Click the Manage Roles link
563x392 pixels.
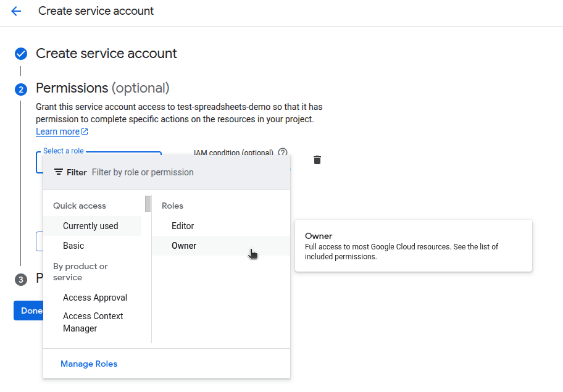tap(89, 364)
